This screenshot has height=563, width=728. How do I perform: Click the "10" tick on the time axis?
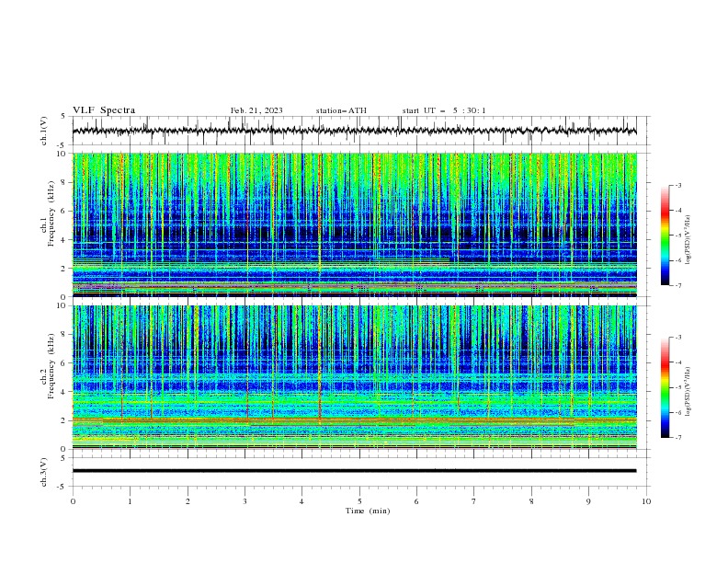coord(646,501)
